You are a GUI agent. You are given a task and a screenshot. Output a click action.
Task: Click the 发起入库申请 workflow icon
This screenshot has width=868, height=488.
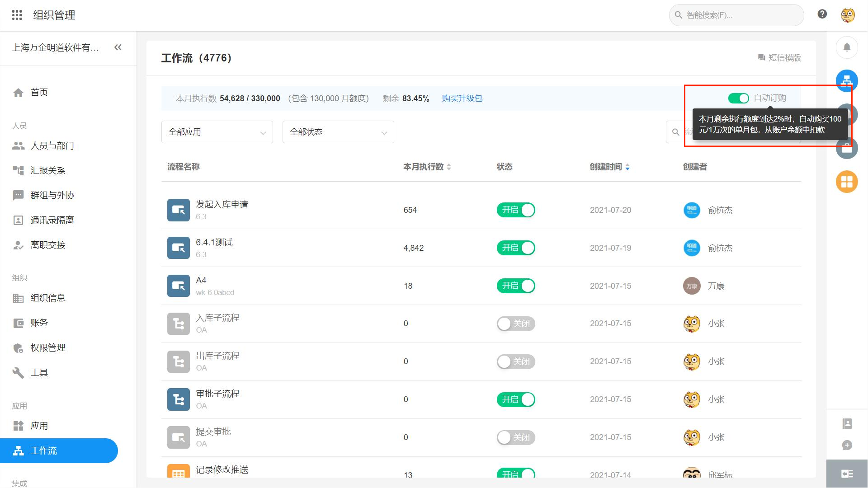[x=178, y=210]
